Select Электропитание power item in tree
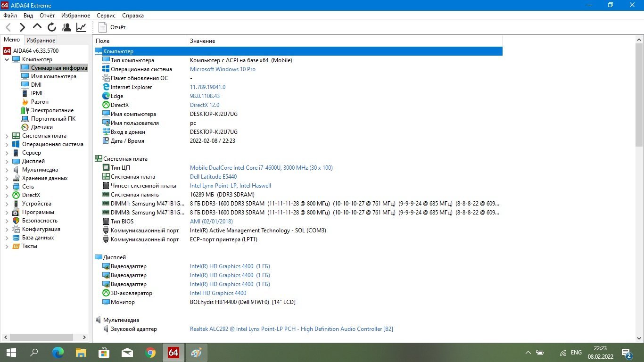Image resolution: width=644 pixels, height=362 pixels. pyautogui.click(x=52, y=110)
